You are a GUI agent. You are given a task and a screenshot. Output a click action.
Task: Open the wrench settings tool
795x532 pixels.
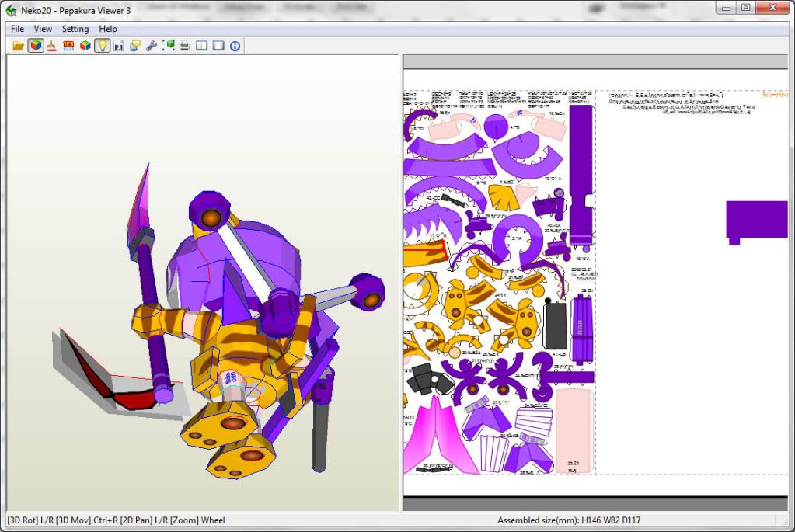pos(152,46)
